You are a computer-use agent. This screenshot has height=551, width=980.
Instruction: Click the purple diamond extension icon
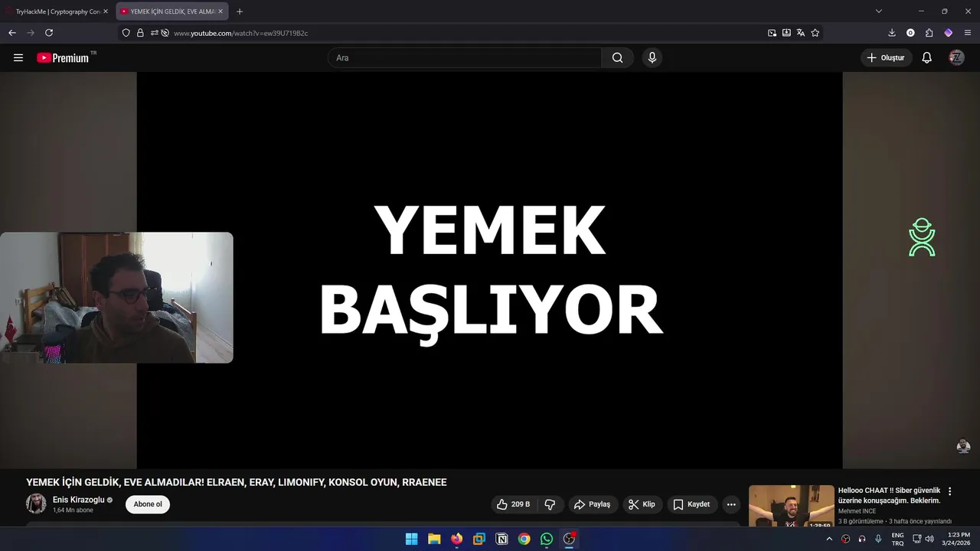click(948, 33)
